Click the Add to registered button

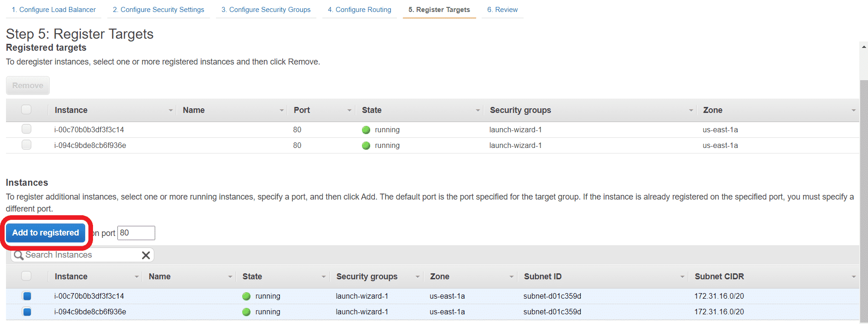point(46,233)
